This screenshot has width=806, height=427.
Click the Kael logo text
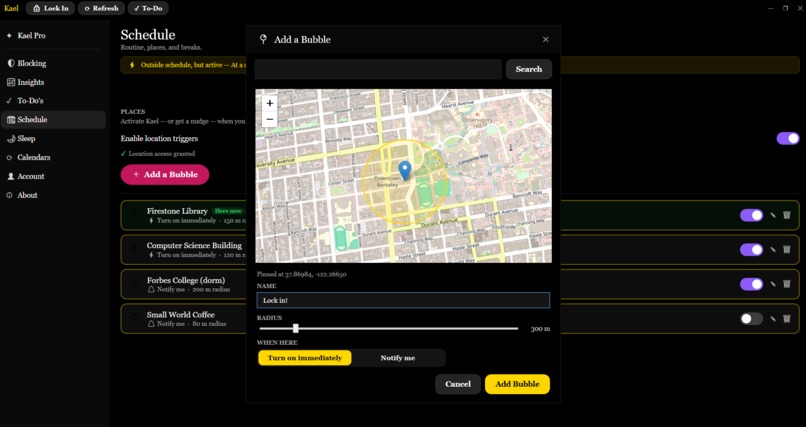click(11, 8)
